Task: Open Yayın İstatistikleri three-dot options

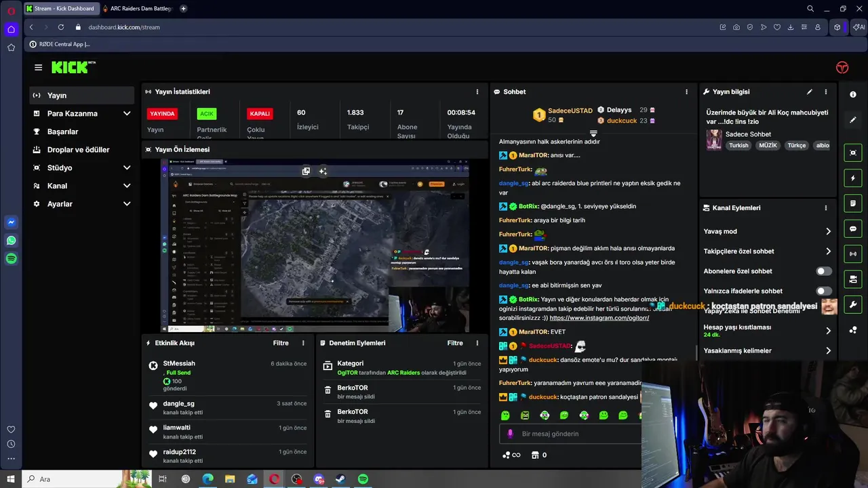Action: [x=477, y=91]
